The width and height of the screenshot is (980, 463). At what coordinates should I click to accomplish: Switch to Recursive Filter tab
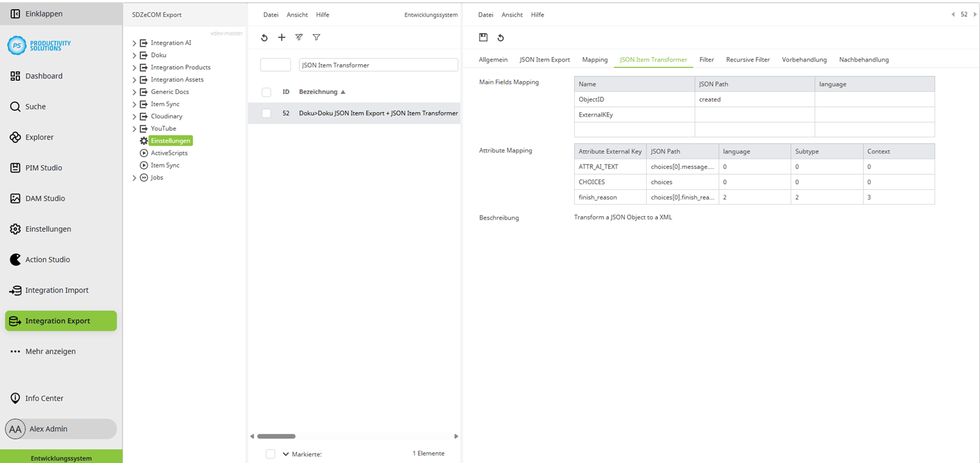click(x=748, y=60)
